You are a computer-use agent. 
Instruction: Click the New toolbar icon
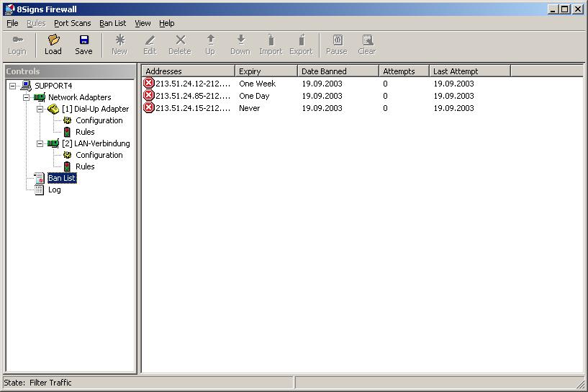click(119, 40)
